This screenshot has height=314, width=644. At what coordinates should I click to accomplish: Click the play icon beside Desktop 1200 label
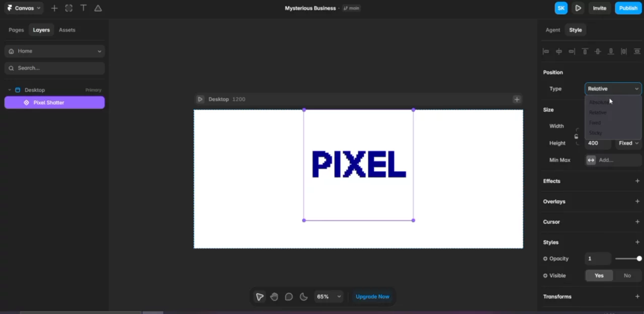point(200,99)
